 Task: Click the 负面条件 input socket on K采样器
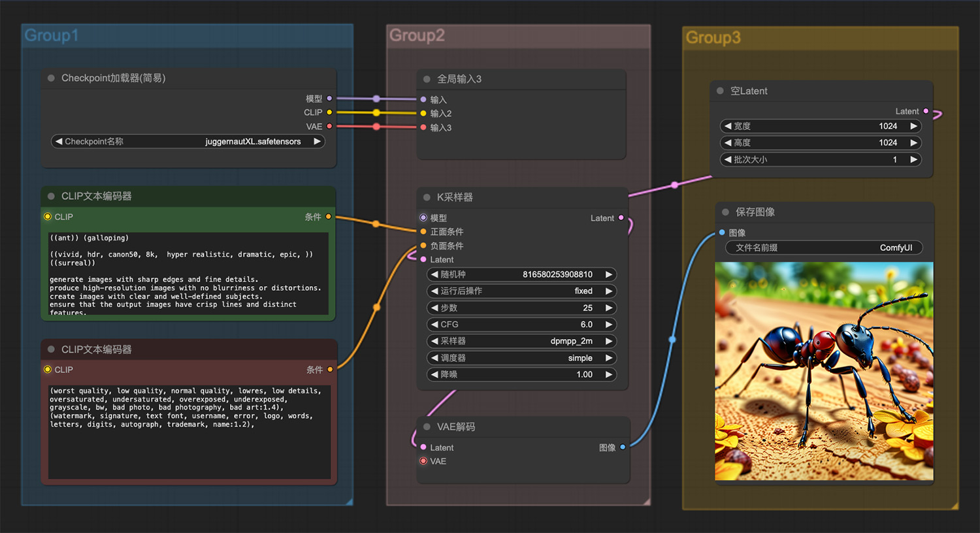(x=423, y=246)
